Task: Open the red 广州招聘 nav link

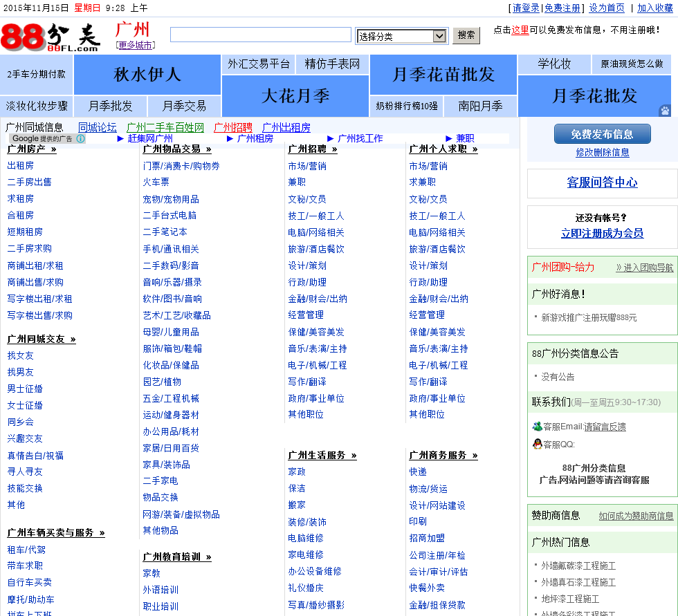Action: point(233,127)
